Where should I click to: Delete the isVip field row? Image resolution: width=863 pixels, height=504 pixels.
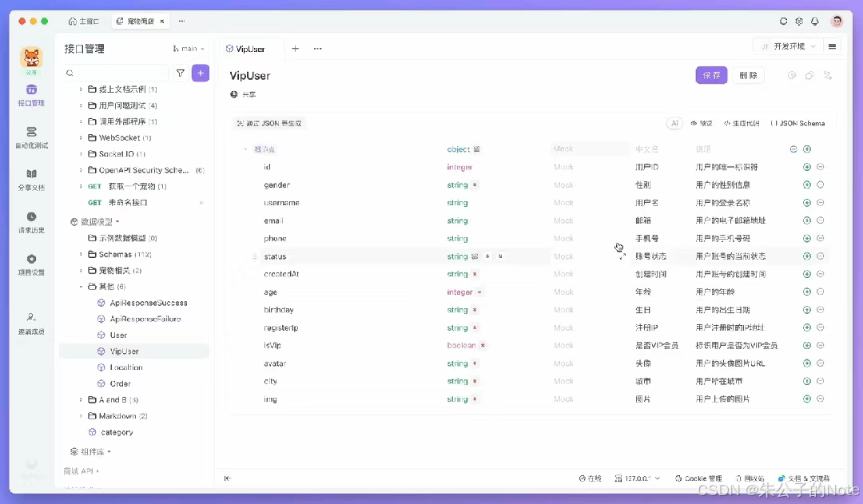[x=820, y=346]
